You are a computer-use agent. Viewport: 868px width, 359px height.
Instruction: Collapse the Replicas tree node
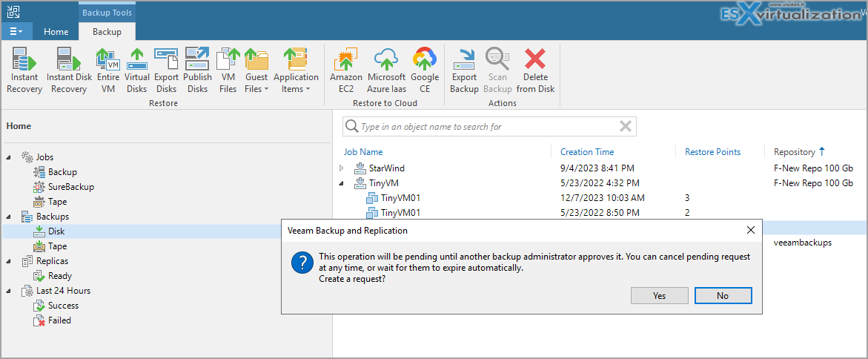coord(8,261)
